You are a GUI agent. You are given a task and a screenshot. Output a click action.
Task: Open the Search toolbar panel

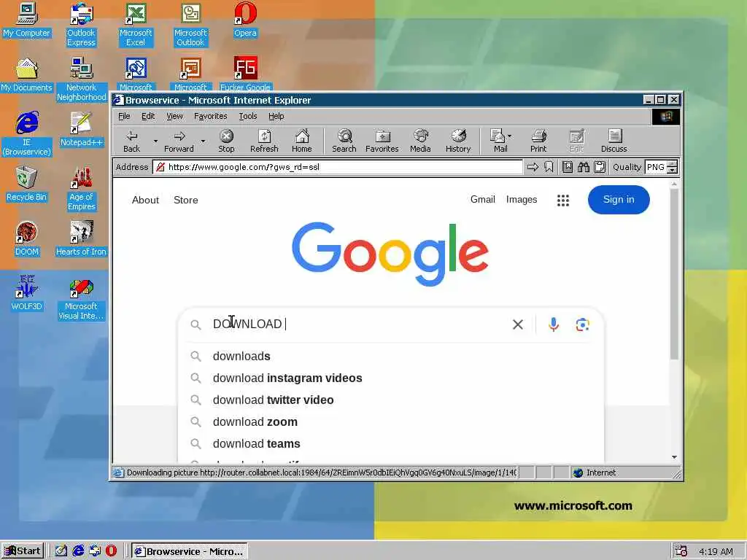[344, 141]
